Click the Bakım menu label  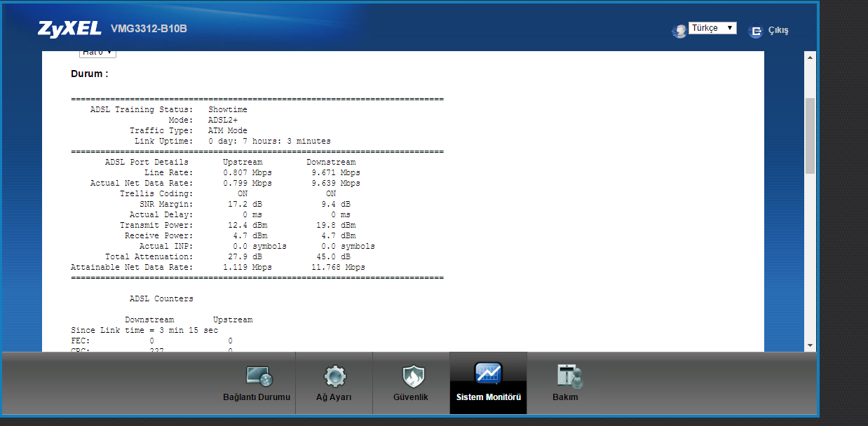[x=565, y=397]
